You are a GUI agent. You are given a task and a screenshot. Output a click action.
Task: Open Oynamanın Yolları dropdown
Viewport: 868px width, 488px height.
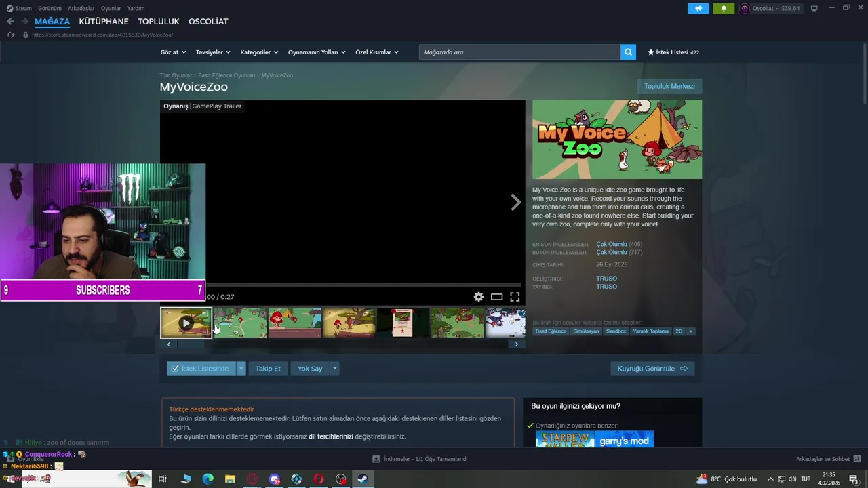(x=317, y=52)
